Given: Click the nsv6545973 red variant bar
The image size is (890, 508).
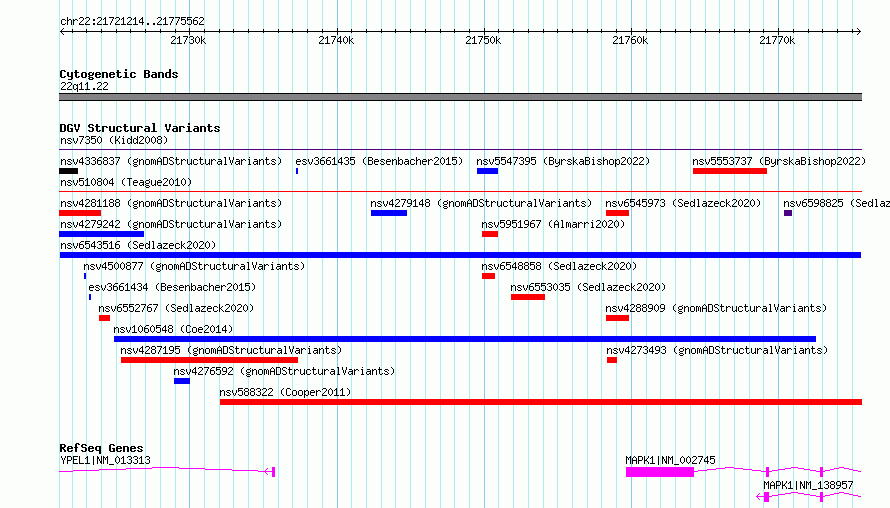Looking at the screenshot, I should (618, 213).
